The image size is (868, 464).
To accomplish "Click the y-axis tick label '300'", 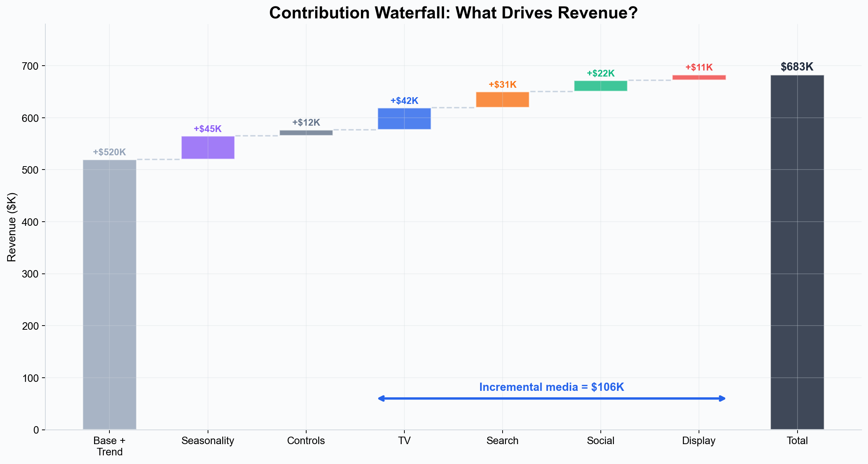I will [x=30, y=274].
